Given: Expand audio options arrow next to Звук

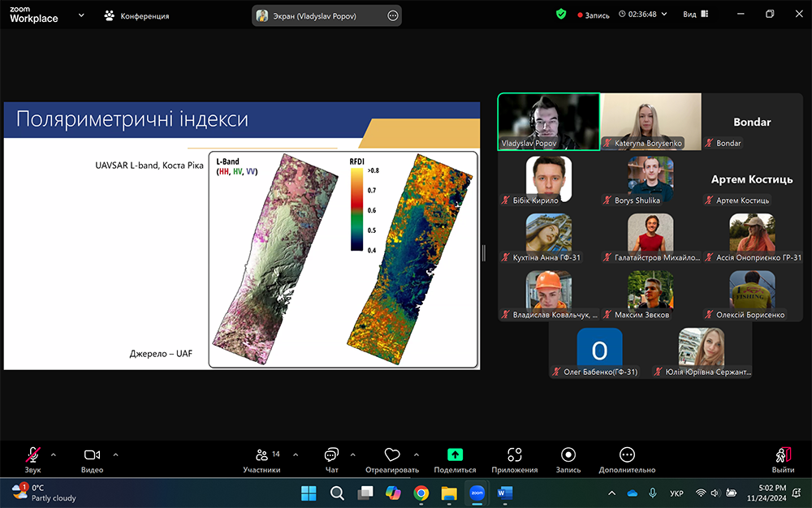Looking at the screenshot, I should click(x=54, y=454).
